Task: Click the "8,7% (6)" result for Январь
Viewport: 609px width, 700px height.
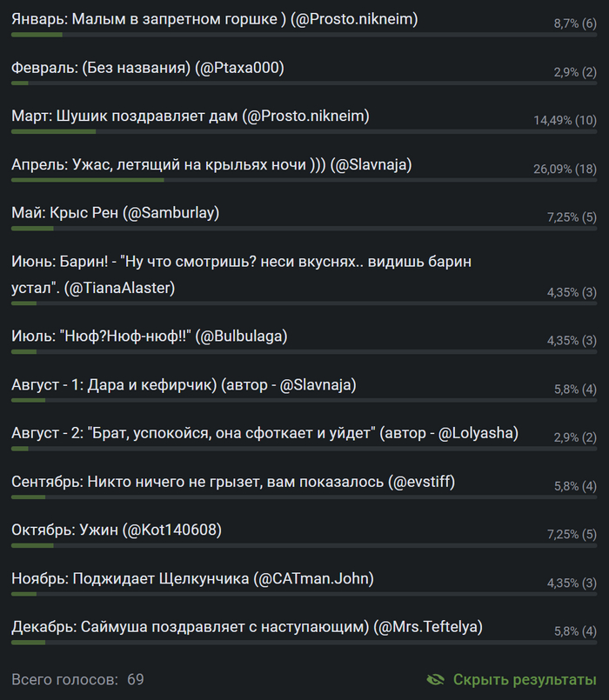Action: 575,23
